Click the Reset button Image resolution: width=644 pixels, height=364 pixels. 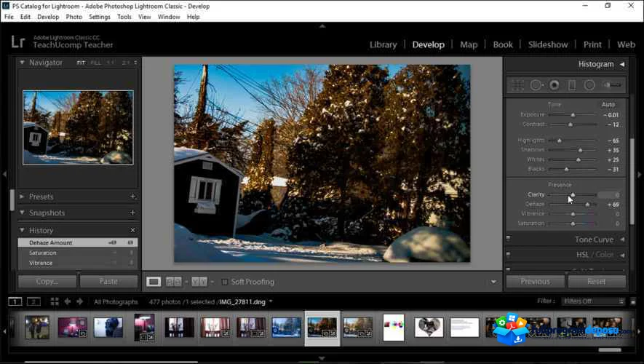coord(597,282)
